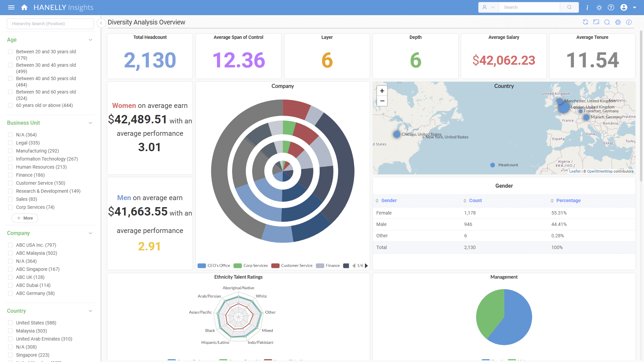Click More button under Business Unit list

pos(25,218)
